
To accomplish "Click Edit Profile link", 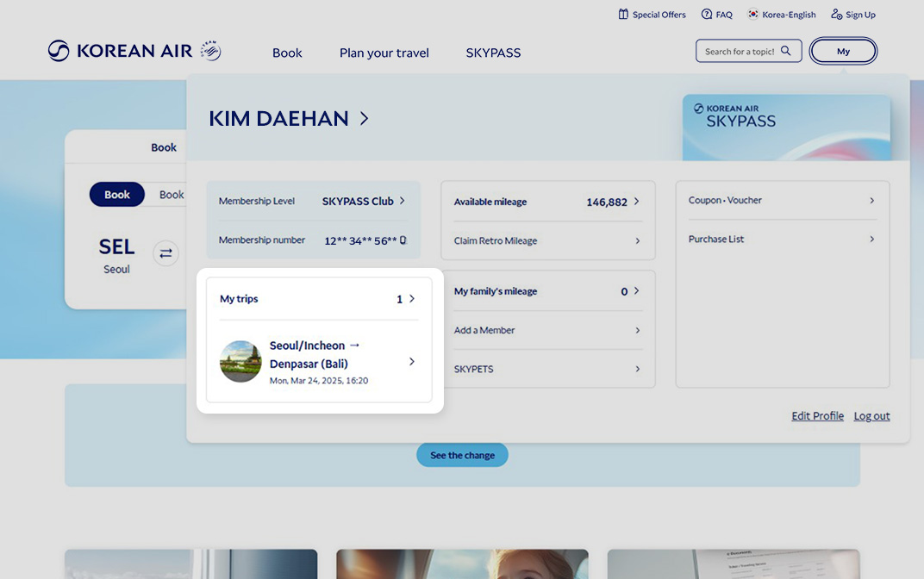I will click(817, 416).
